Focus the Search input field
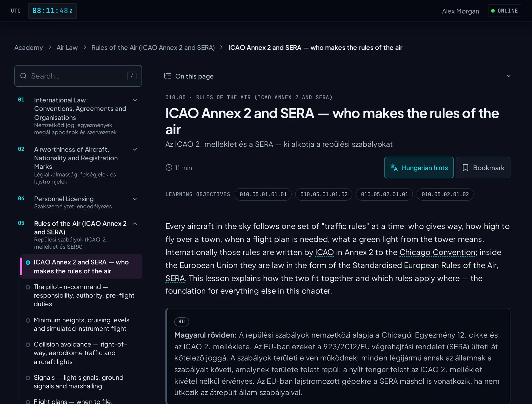Viewport: 532px width, 404px height. 78,76
